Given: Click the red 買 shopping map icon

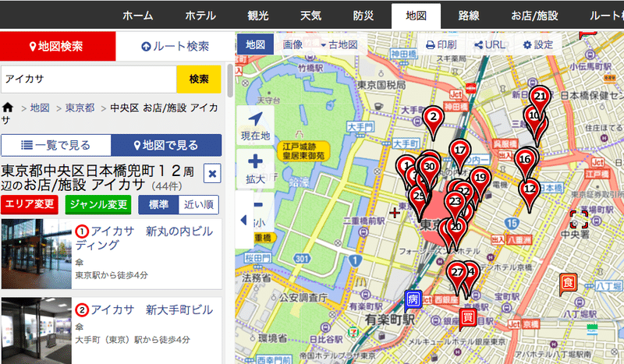Looking at the screenshot, I should point(468,318).
